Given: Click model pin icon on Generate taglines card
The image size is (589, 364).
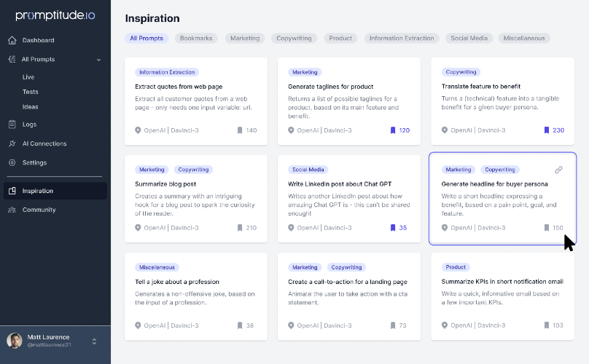Looking at the screenshot, I should coord(291,130).
